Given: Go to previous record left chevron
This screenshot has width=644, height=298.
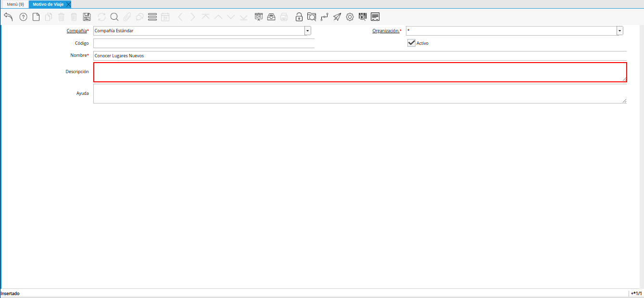Looking at the screenshot, I should [180, 17].
